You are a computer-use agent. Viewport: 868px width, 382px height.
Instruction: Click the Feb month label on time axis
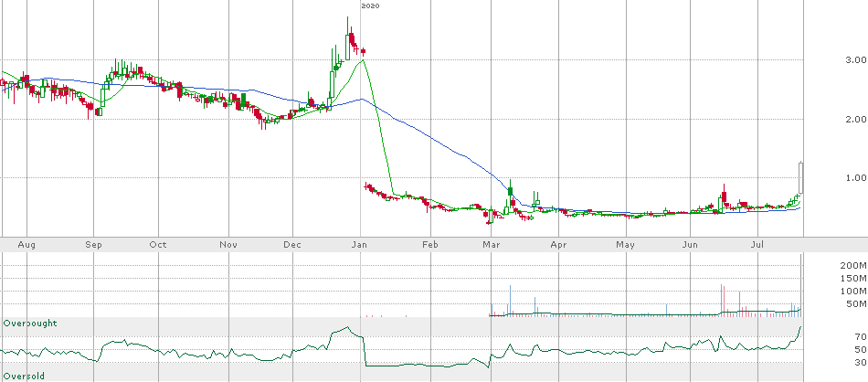click(429, 244)
